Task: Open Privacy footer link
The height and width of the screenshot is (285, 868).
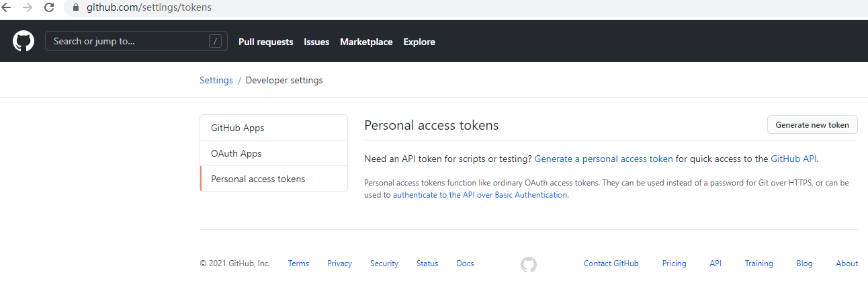Action: coord(339,263)
